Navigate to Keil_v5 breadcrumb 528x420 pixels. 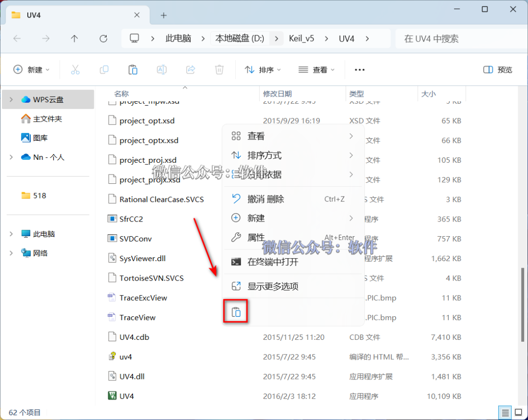pos(301,39)
